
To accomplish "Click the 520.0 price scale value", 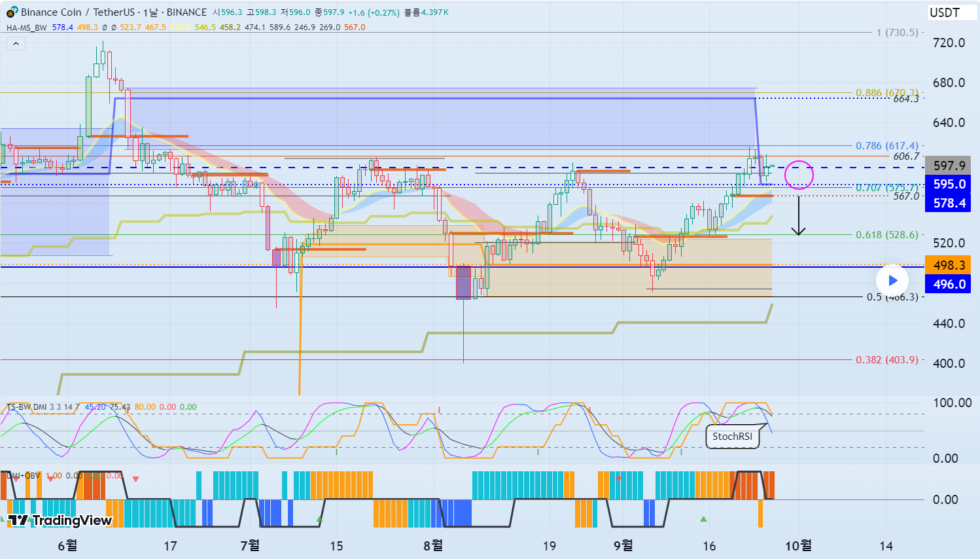I will 949,243.
